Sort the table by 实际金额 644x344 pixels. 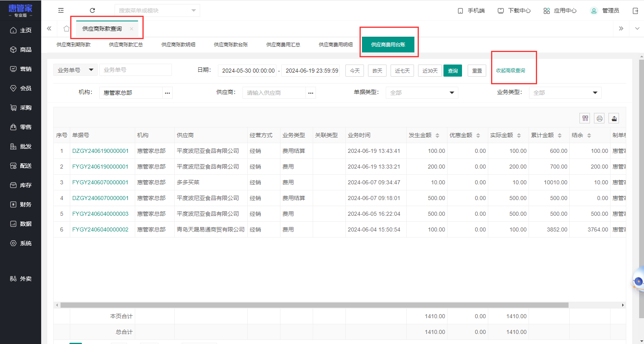pos(519,136)
